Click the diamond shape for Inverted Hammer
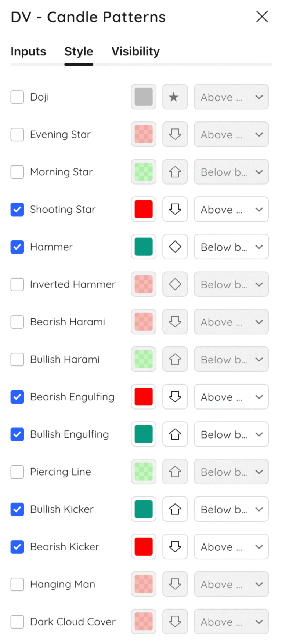Screen dimensions: 282x644 (x=175, y=284)
